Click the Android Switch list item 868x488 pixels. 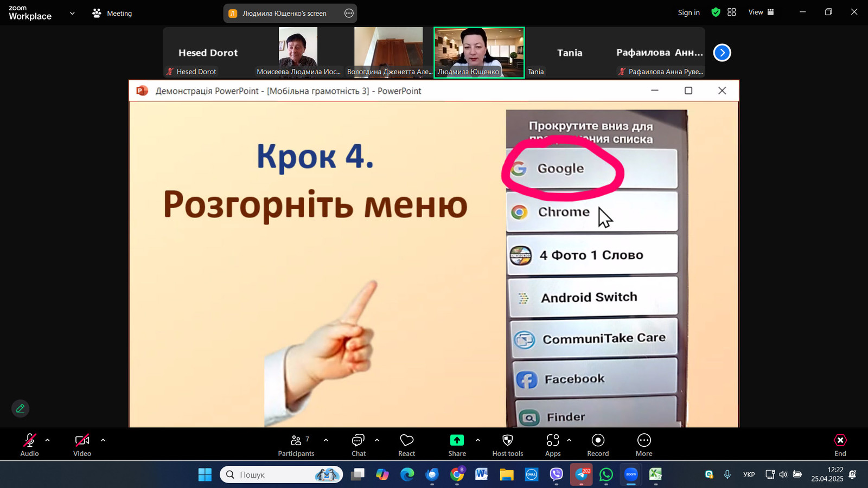pyautogui.click(x=593, y=297)
